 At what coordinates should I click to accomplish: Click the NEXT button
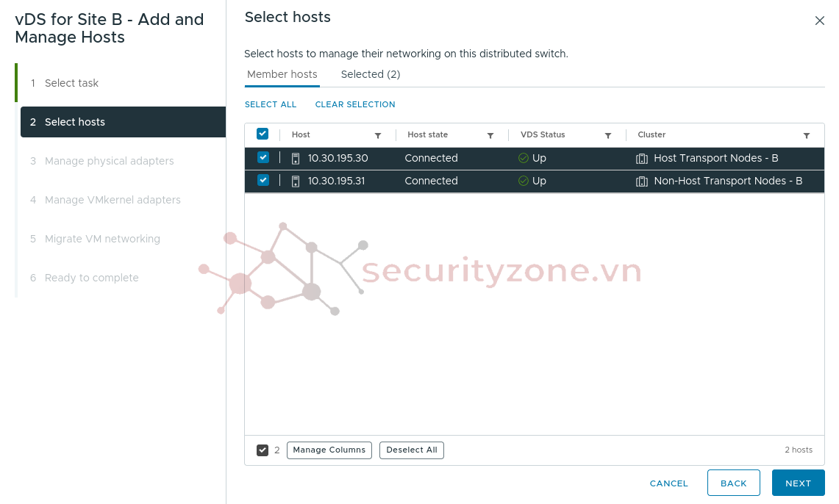[x=798, y=483]
